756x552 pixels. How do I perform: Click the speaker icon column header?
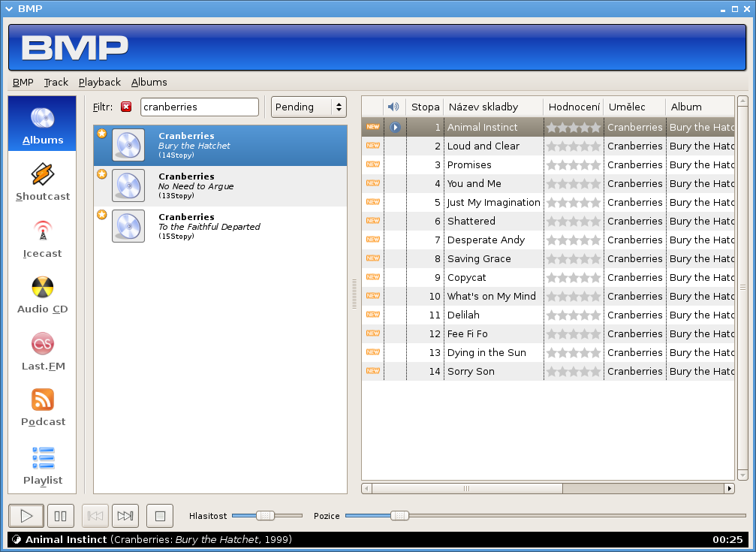(x=394, y=107)
